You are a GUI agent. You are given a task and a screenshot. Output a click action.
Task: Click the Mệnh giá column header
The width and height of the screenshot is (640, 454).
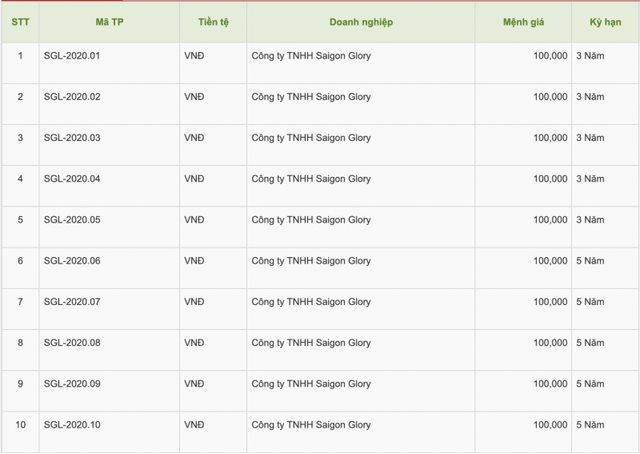(x=523, y=22)
